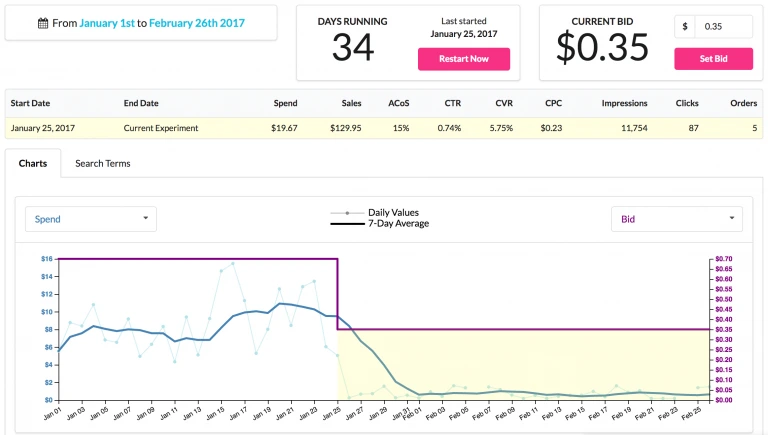
Task: Switch to the Search Terms tab
Action: click(102, 163)
